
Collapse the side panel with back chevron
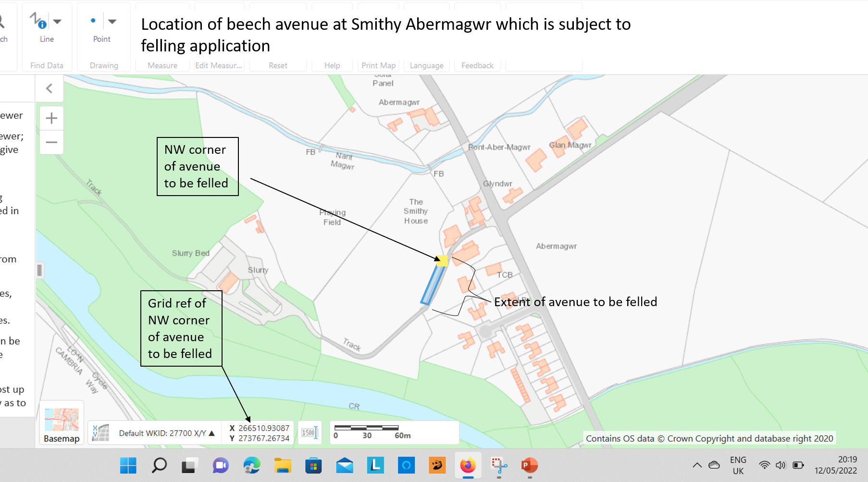click(49, 88)
